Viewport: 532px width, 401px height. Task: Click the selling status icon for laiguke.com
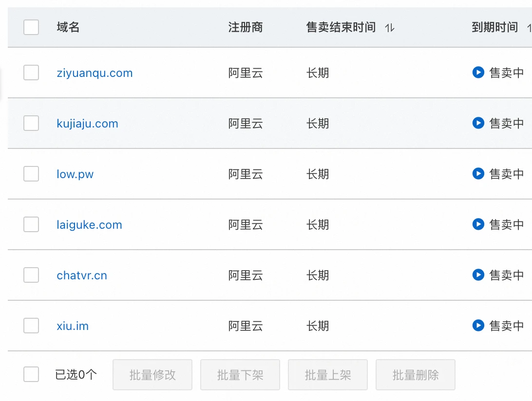478,224
